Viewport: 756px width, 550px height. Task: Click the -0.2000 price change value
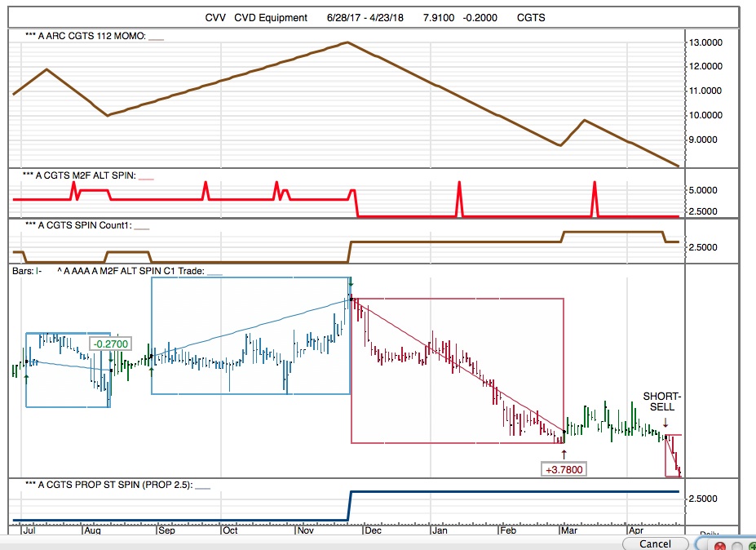pos(480,18)
